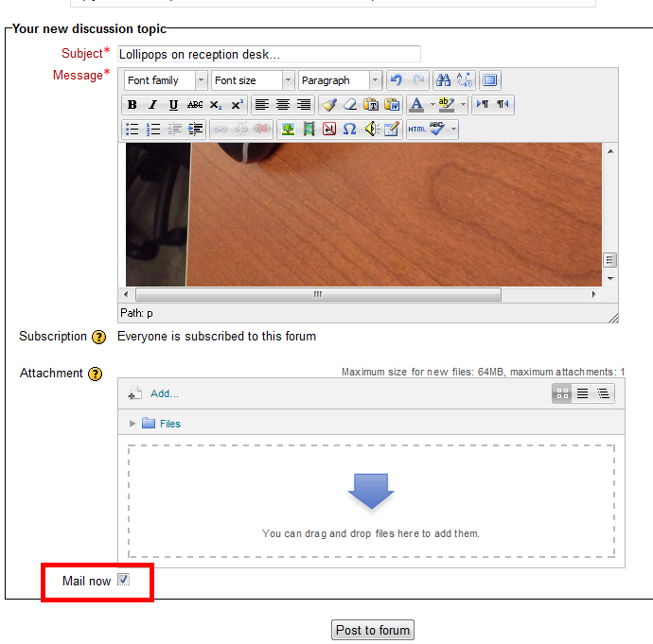
Task: Insert a special character with Omega icon
Action: pyautogui.click(x=350, y=129)
